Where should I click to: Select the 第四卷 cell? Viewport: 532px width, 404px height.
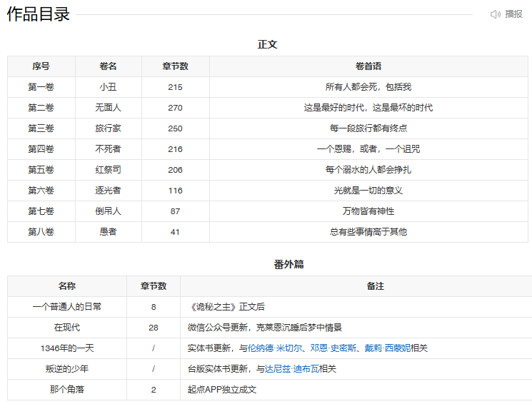[41, 149]
